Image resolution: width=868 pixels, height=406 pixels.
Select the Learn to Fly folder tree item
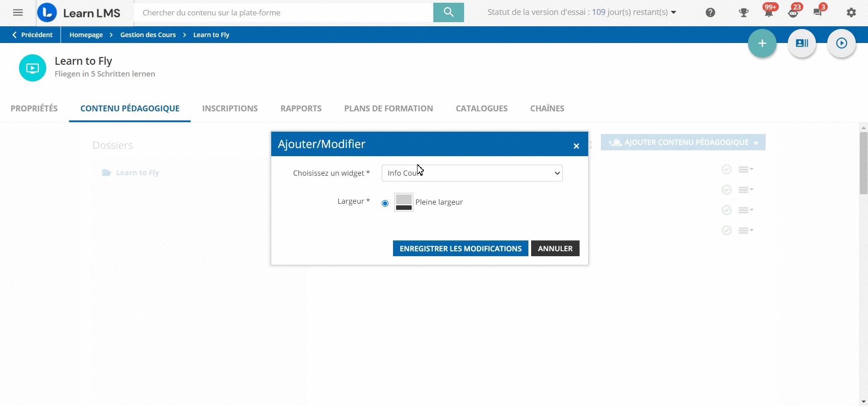(138, 172)
